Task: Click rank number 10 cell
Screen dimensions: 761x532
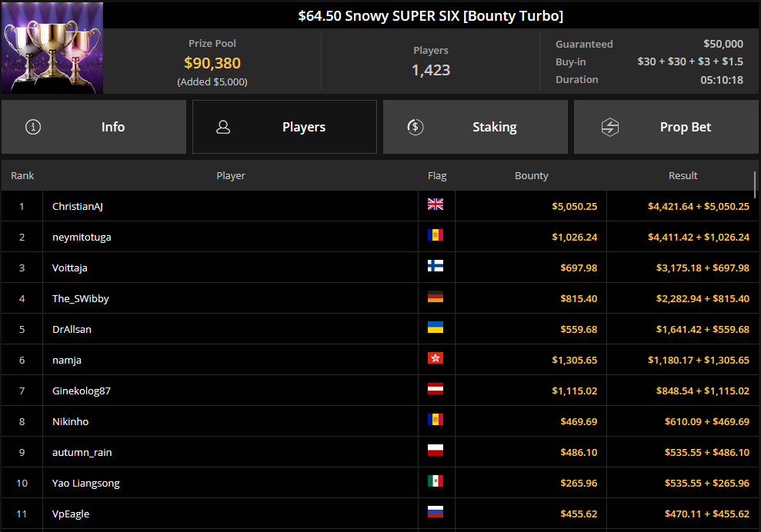Action: 22,483
